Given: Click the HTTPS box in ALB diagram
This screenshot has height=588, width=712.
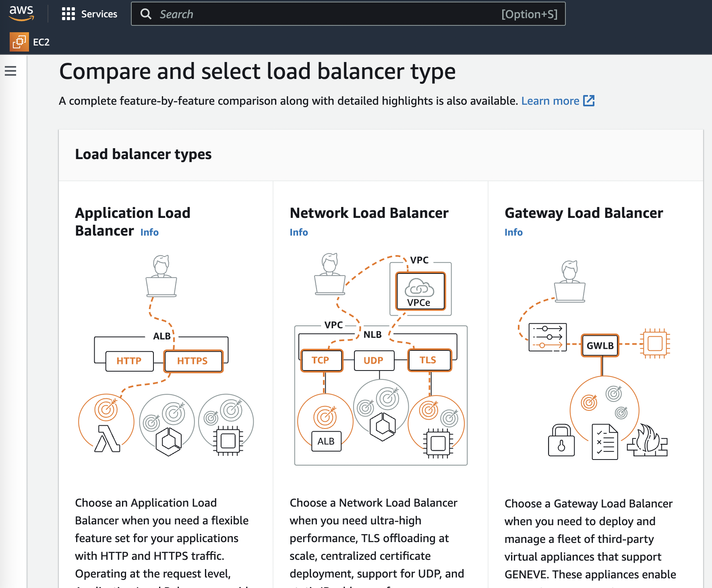Looking at the screenshot, I should pyautogui.click(x=193, y=361).
